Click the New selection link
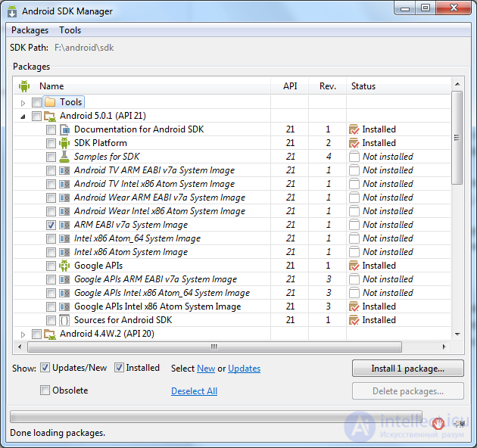The height and width of the screenshot is (448, 477). (206, 369)
